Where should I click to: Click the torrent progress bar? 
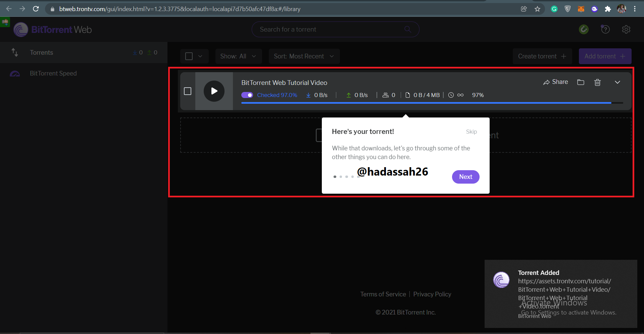(432, 103)
